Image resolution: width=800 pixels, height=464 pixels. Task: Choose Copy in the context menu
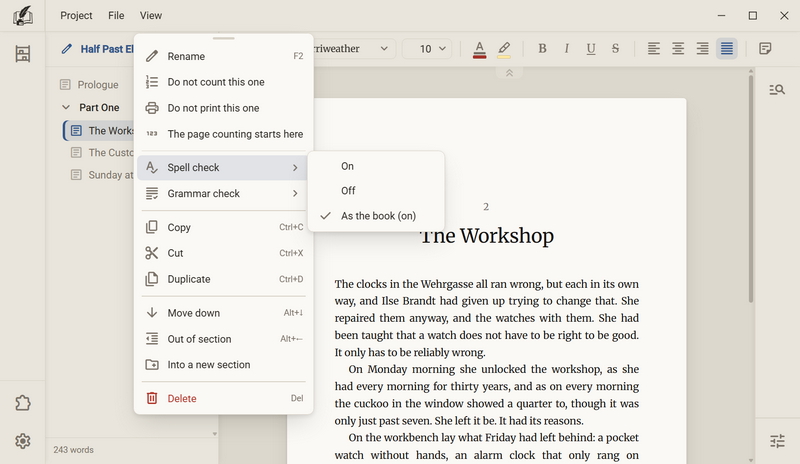(x=223, y=227)
